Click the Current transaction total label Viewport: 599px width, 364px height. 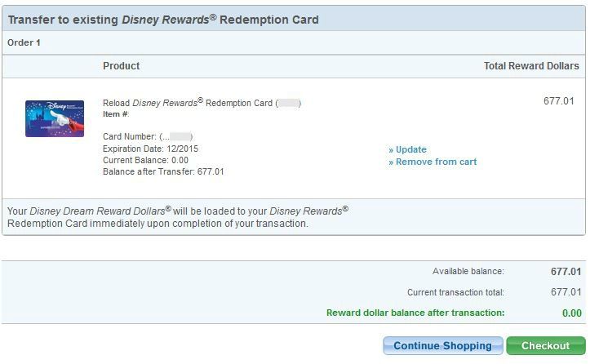click(x=455, y=292)
